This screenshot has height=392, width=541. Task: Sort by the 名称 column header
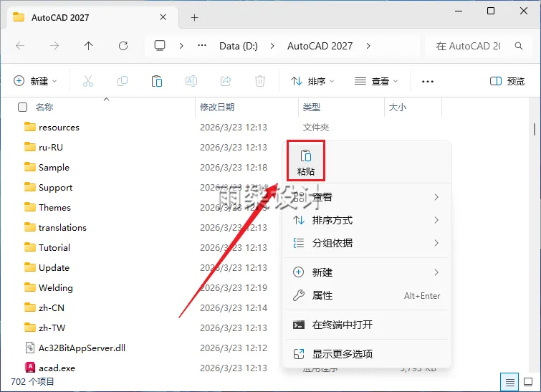point(44,107)
